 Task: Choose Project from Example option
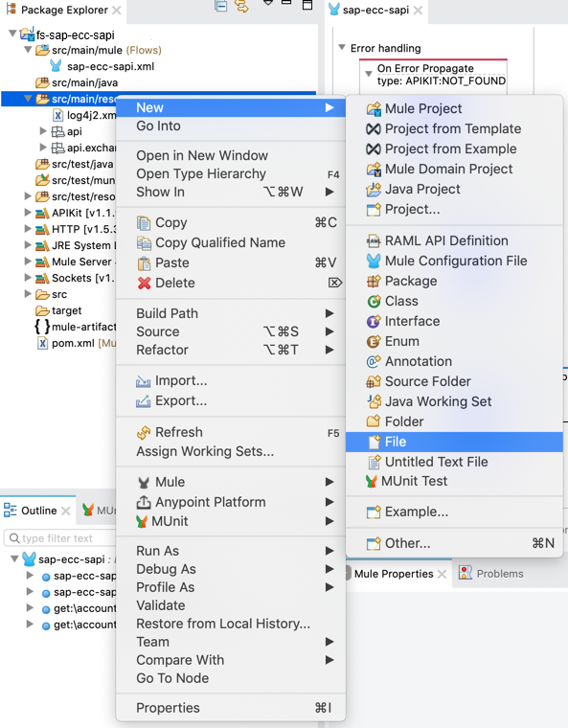pyautogui.click(x=454, y=149)
